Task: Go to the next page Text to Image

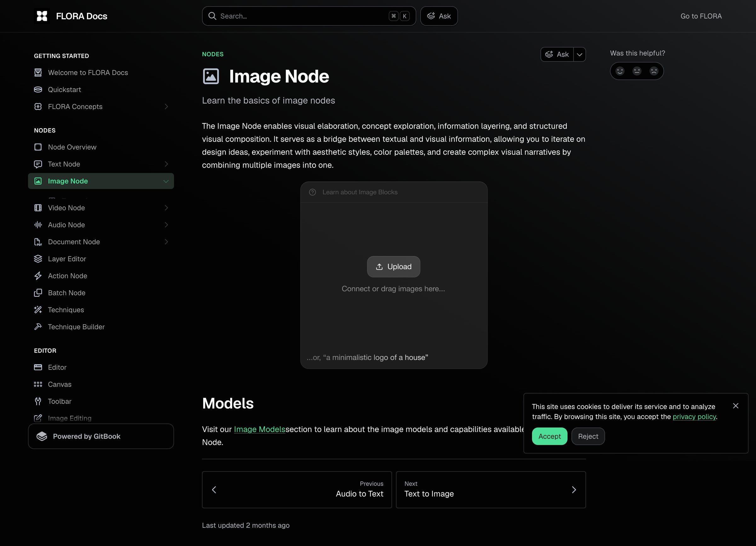Action: (x=491, y=489)
